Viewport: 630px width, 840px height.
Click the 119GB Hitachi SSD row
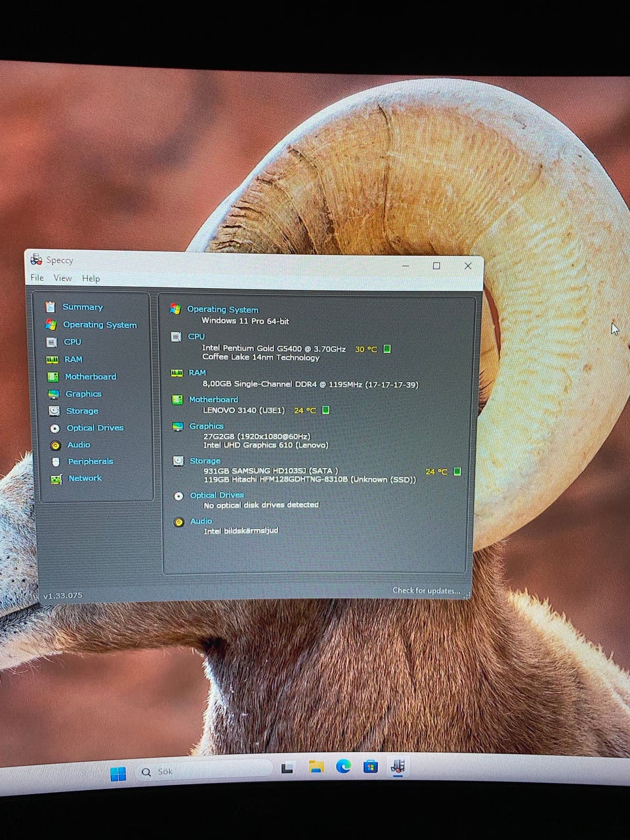pyautogui.click(x=310, y=480)
